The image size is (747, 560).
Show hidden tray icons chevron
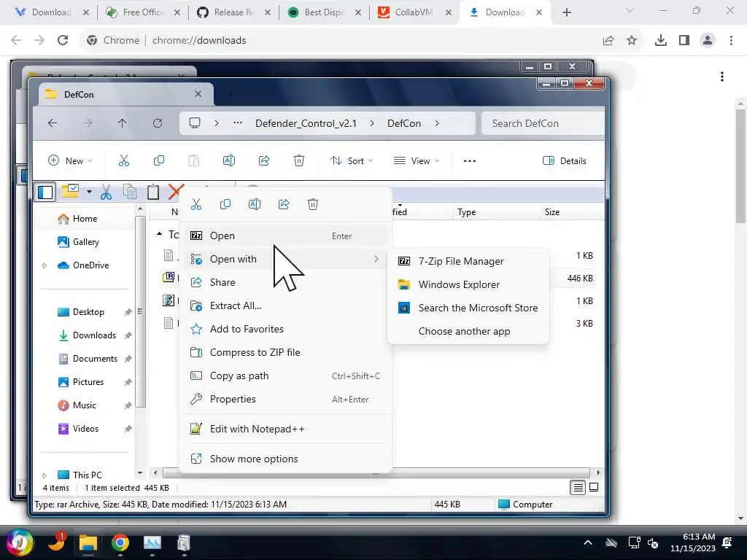point(588,542)
